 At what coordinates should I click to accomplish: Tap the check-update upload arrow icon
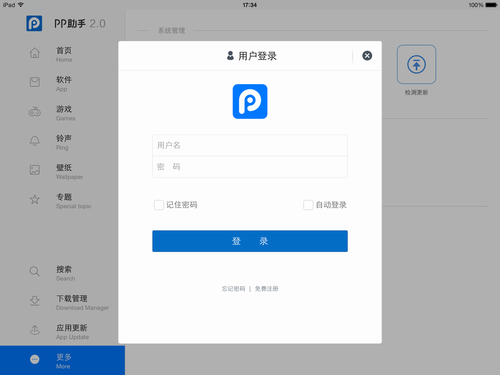point(416,64)
